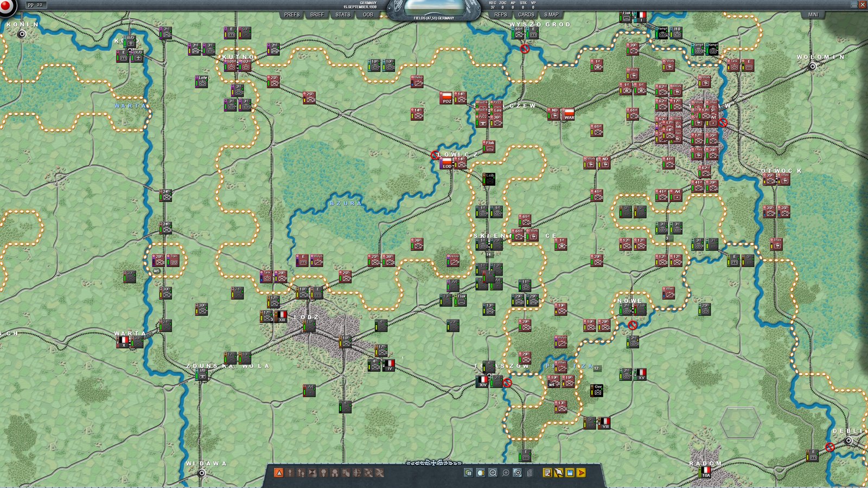Open the BRIEF tab
The height and width of the screenshot is (488, 868).
coord(317,15)
